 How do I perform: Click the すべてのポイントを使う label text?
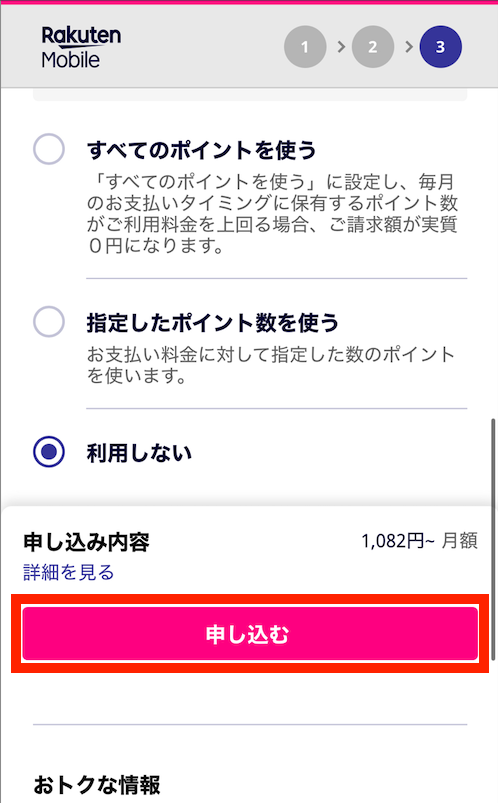coord(201,150)
